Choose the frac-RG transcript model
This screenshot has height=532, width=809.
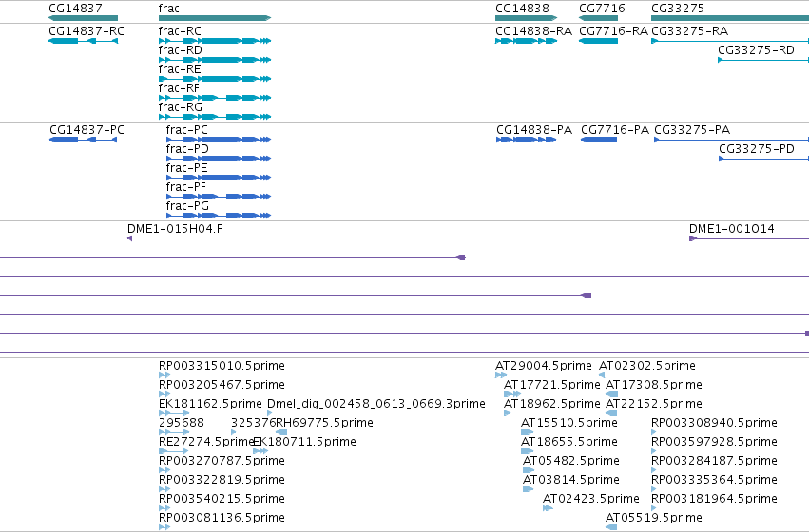215,117
